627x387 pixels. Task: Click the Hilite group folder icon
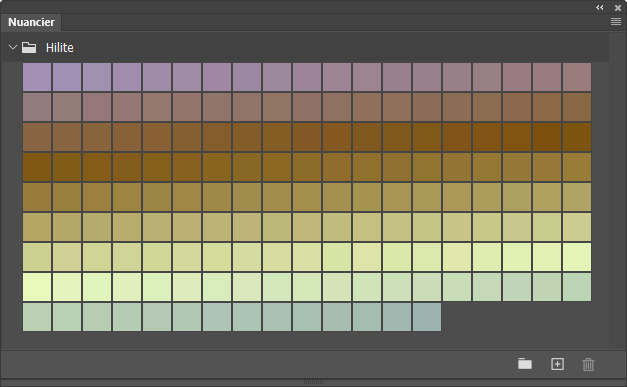(29, 48)
